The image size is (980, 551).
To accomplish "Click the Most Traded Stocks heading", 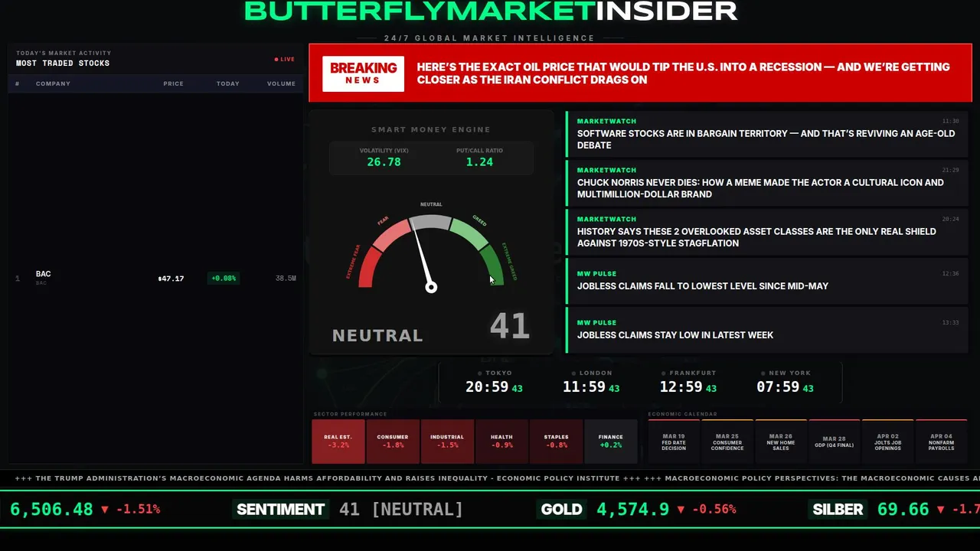I will coord(63,64).
